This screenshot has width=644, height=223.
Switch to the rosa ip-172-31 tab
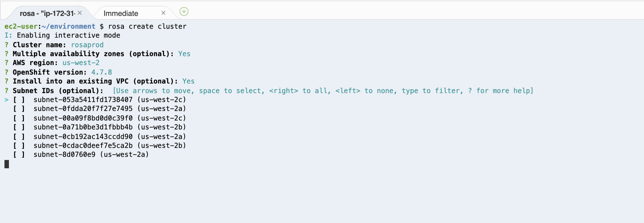(x=47, y=13)
